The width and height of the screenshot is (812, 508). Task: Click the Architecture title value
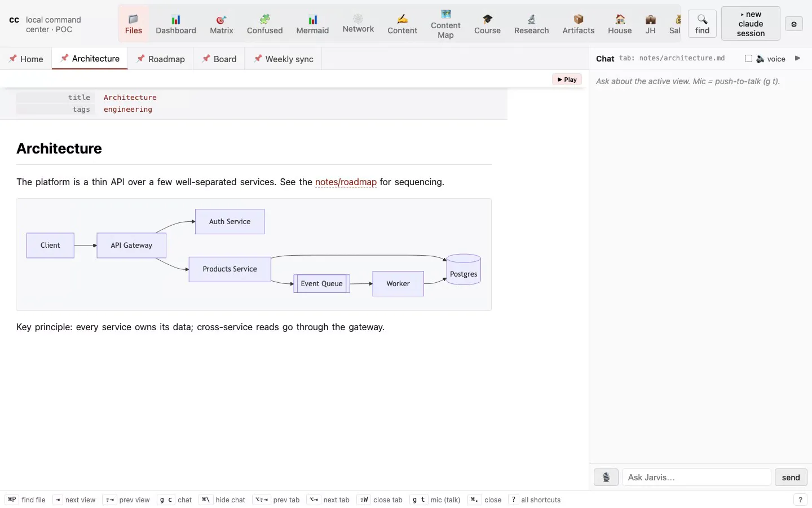point(130,98)
